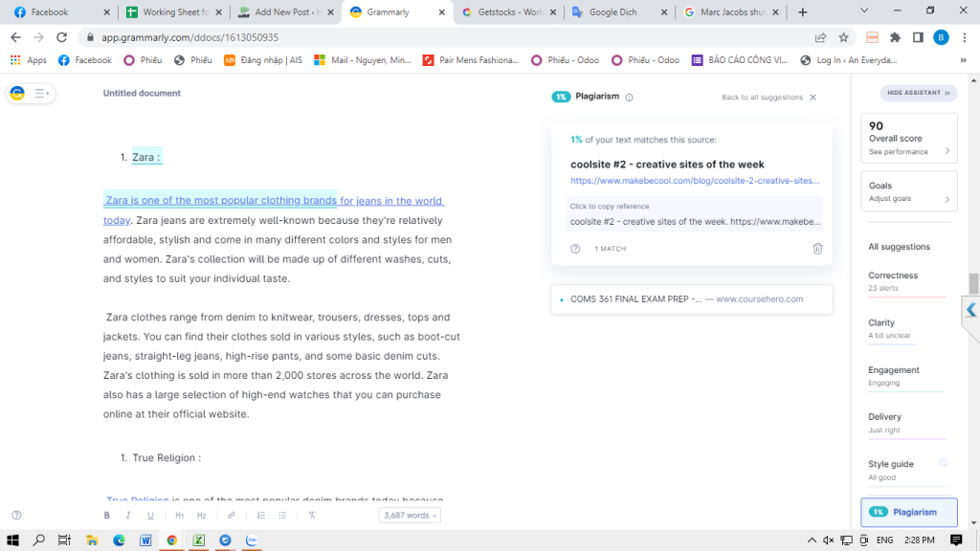Toggle bold formatting in editor toolbar

pos(107,516)
